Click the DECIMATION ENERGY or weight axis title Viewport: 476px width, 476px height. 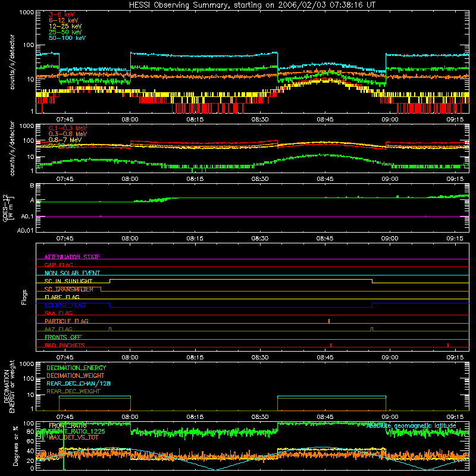coord(9,386)
